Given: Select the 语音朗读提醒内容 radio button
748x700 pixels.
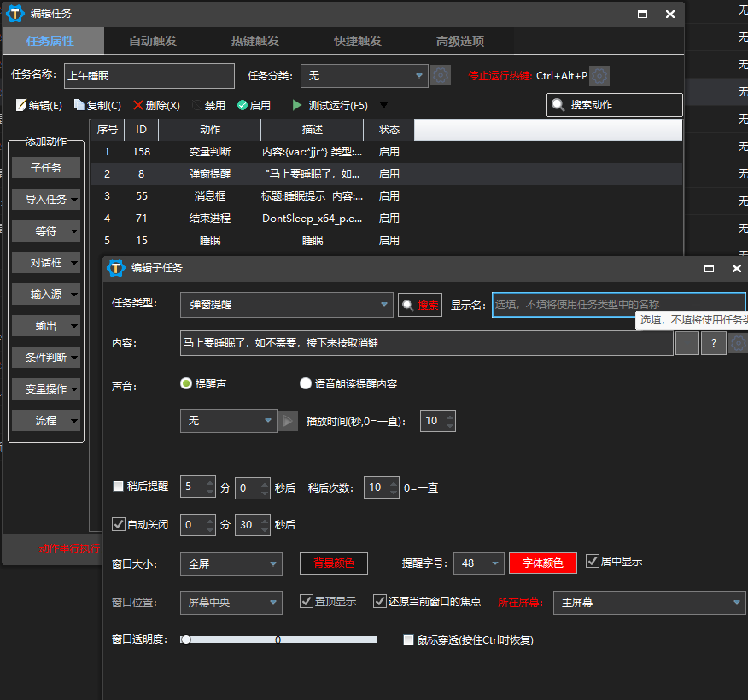Looking at the screenshot, I should pos(306,384).
